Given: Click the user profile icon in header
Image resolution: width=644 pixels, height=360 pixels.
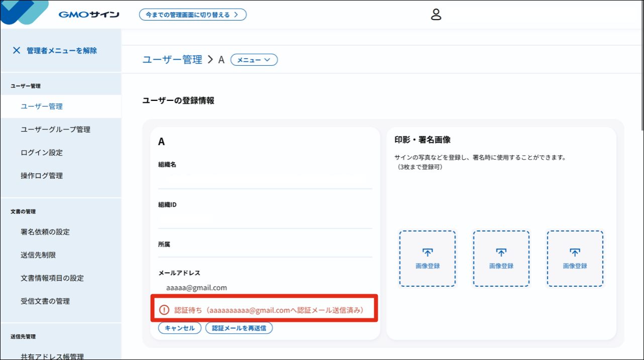Looking at the screenshot, I should click(x=436, y=15).
